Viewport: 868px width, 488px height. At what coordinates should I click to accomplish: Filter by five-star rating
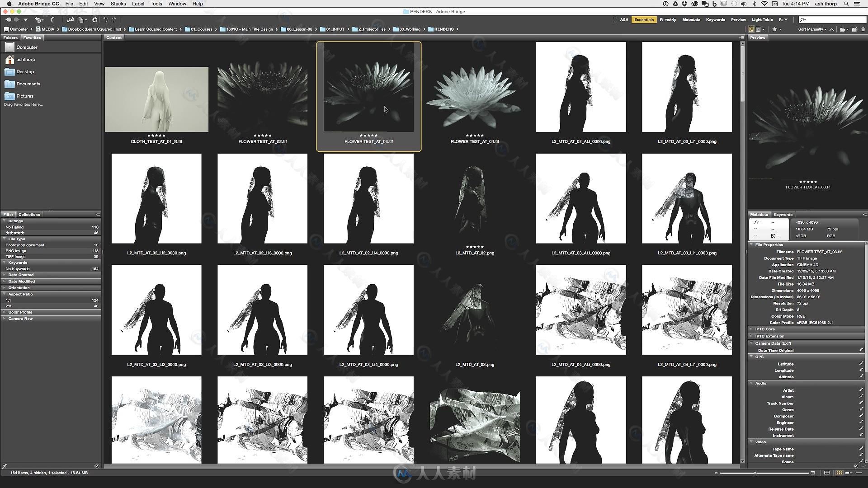51,233
